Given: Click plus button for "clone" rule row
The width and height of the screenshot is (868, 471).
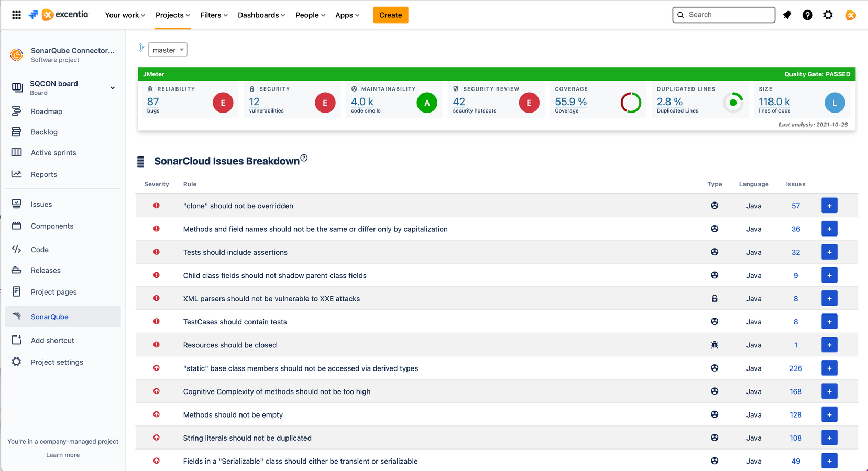Looking at the screenshot, I should point(829,206).
